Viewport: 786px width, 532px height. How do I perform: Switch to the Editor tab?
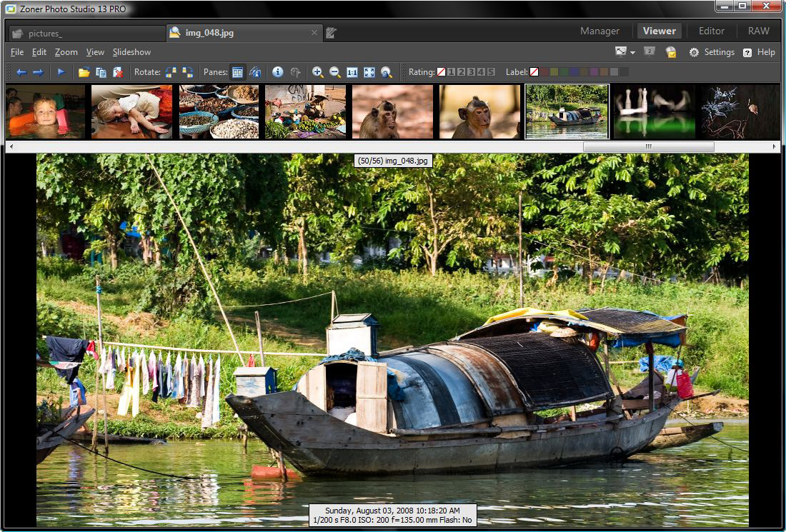pos(711,31)
